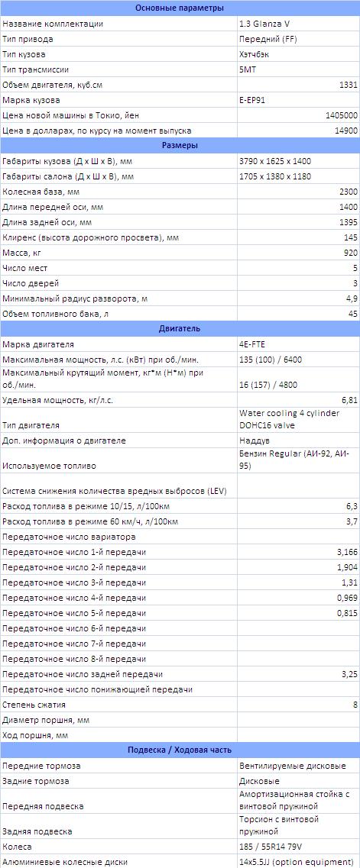The image size is (360, 868).
Task: Select the 'Подвеска / Ходовая часть' section header
Action: click(x=180, y=750)
